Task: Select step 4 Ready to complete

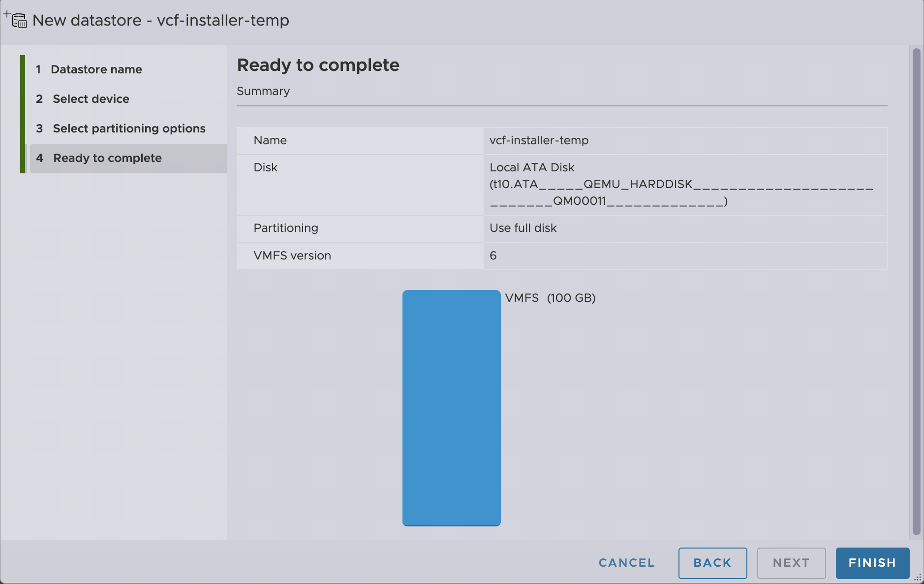Action: click(107, 158)
